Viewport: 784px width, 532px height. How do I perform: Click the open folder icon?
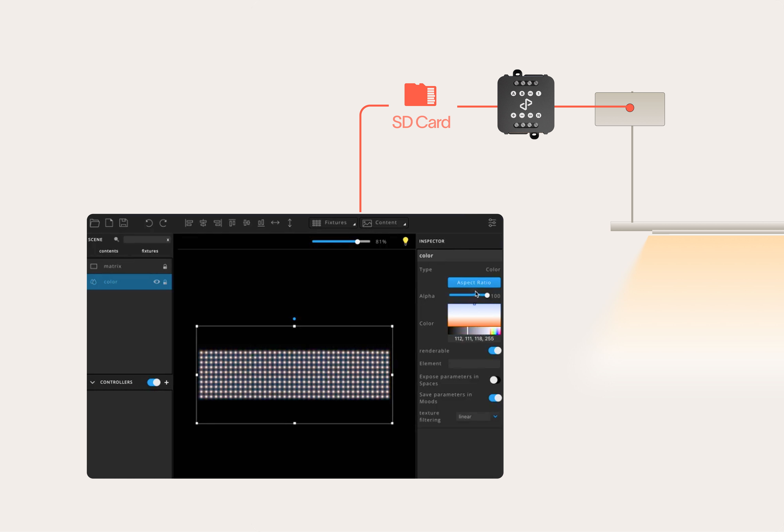point(95,223)
